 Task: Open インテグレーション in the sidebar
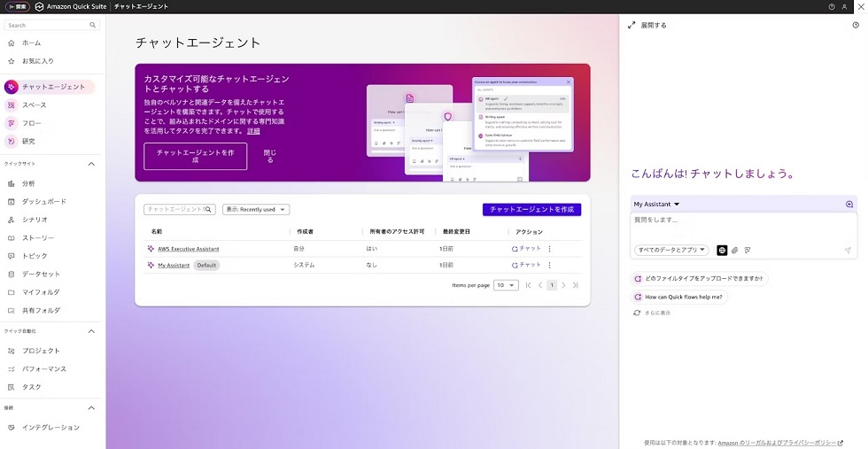point(51,428)
